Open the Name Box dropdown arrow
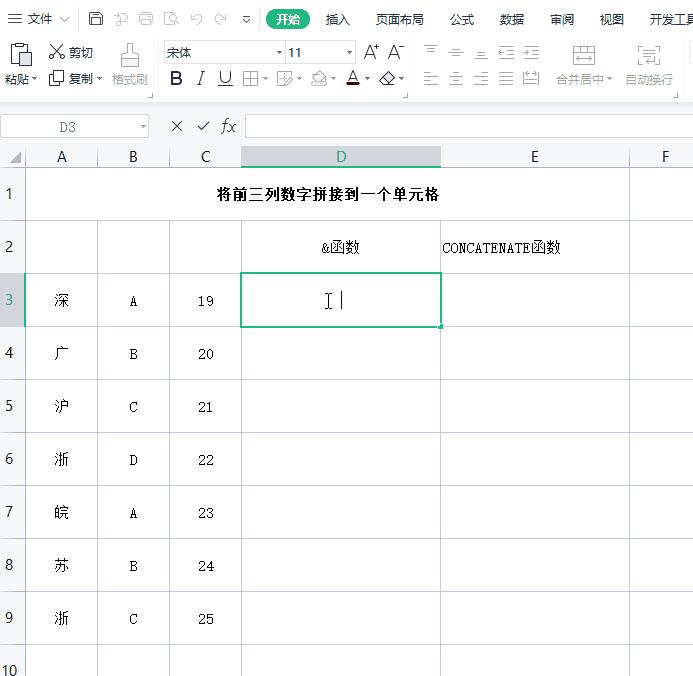693x676 pixels. tap(143, 126)
